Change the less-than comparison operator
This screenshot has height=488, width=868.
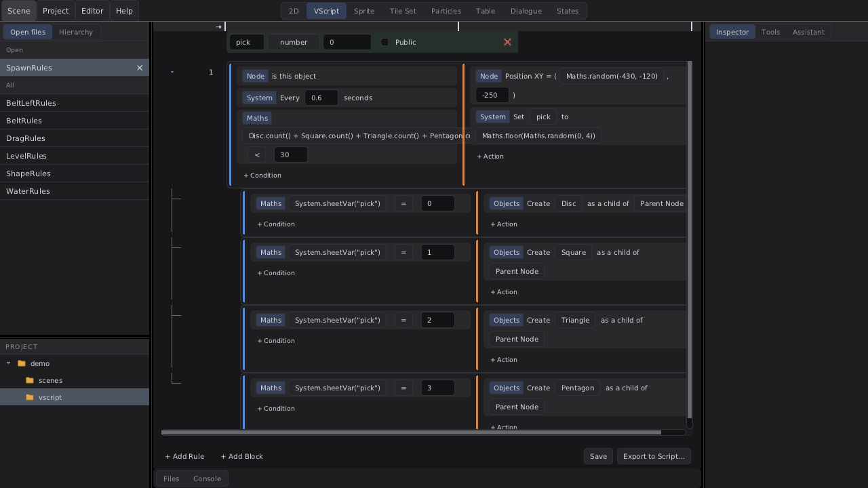pos(256,155)
